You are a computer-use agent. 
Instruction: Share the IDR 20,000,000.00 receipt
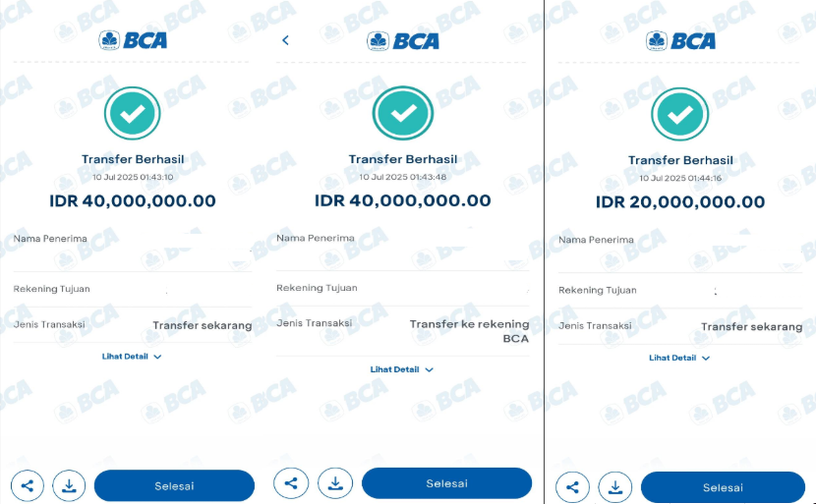(x=572, y=487)
